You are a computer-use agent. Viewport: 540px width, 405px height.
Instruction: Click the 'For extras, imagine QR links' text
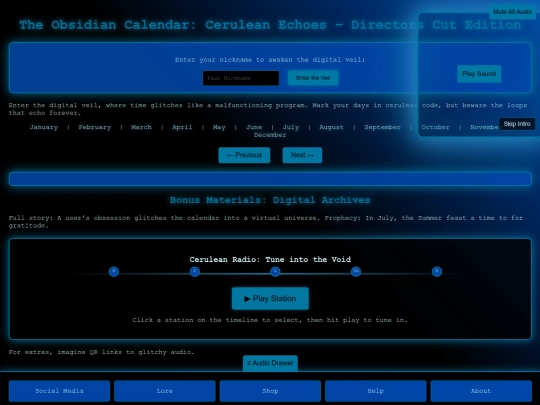tap(102, 352)
